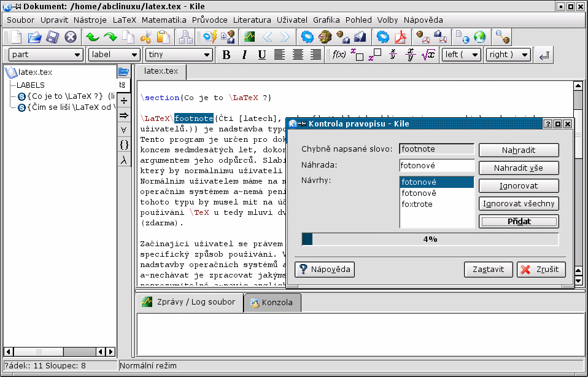The image size is (588, 377).
Task: Open the lambda Greek letters sidebar panel
Action: pos(124,160)
